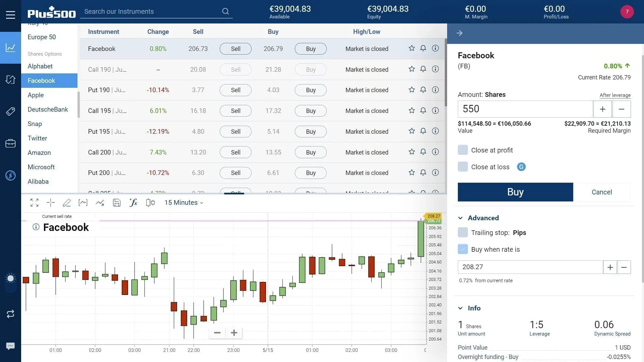Star the Call 200 option

coord(412,152)
